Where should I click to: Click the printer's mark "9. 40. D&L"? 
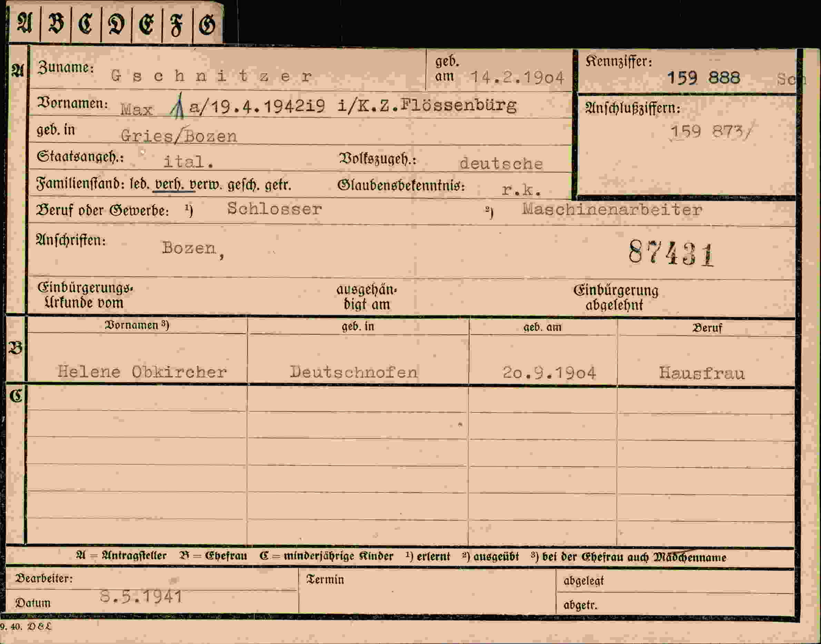pos(25,627)
